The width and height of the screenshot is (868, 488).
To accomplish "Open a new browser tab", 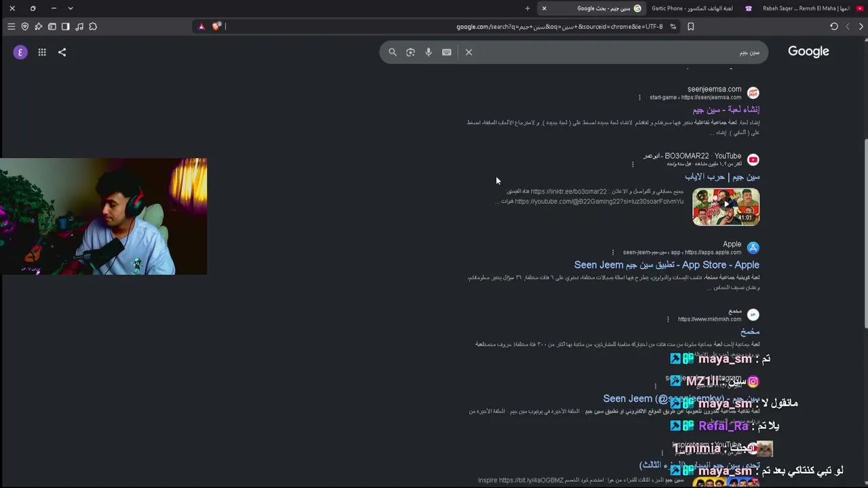I will (528, 8).
